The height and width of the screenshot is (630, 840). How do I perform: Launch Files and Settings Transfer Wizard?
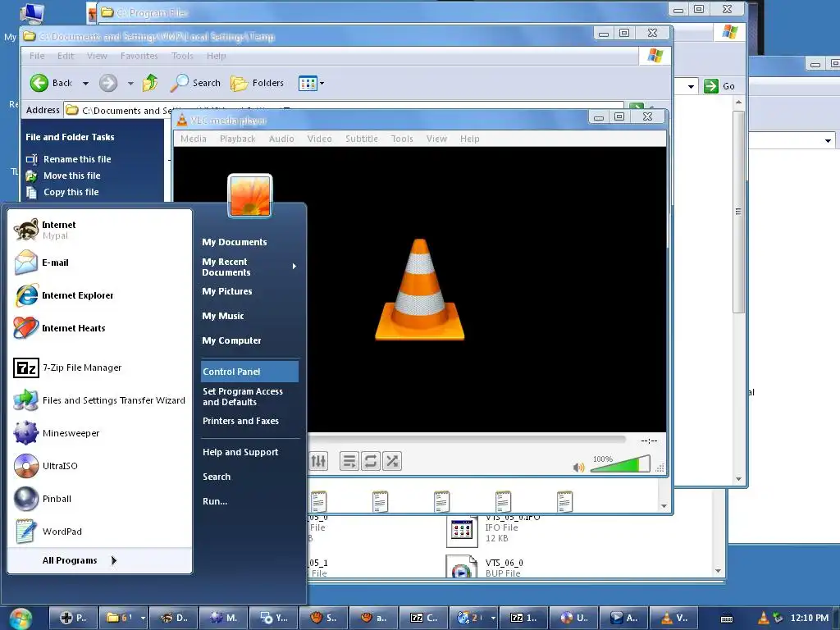[99, 400]
